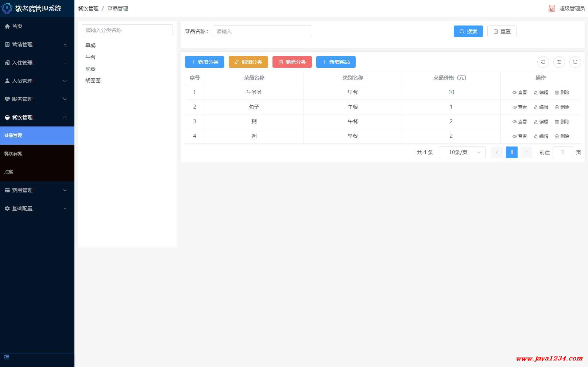
Task: Expand the 基础配置 menu
Action: click(x=36, y=208)
